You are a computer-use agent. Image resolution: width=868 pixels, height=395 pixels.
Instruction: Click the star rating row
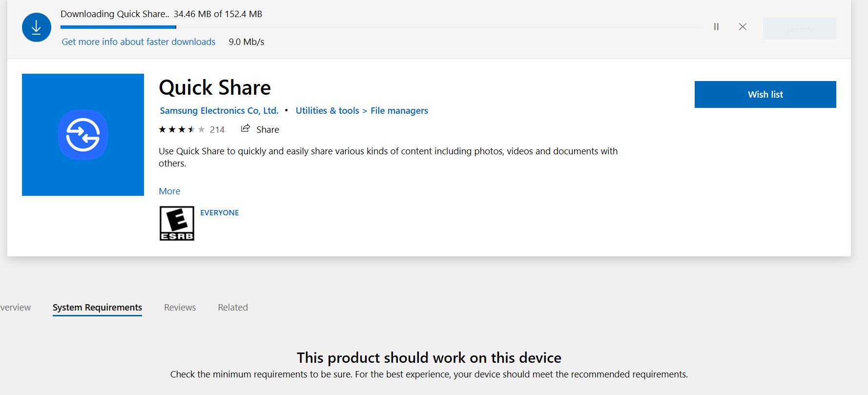182,129
